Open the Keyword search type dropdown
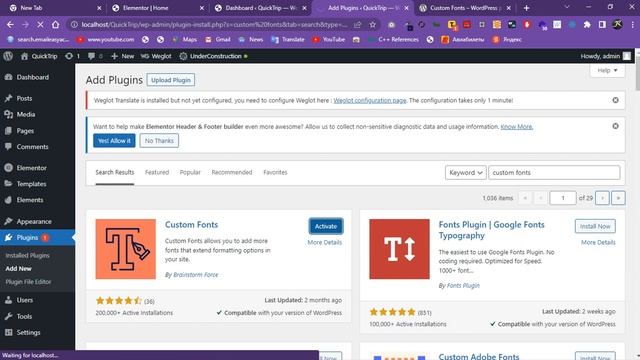Screen dimensions: 640x360 465,173
